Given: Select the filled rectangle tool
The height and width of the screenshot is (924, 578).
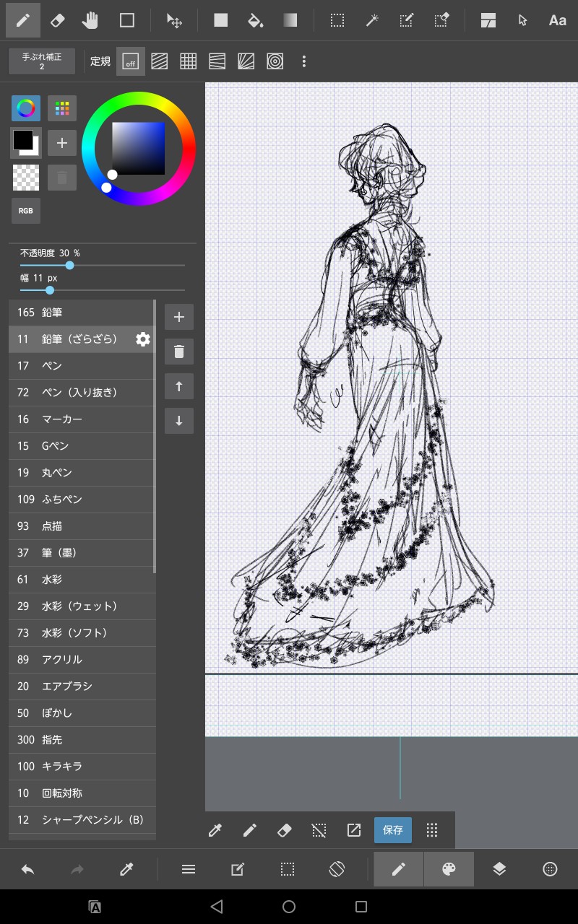Looking at the screenshot, I should 220,20.
